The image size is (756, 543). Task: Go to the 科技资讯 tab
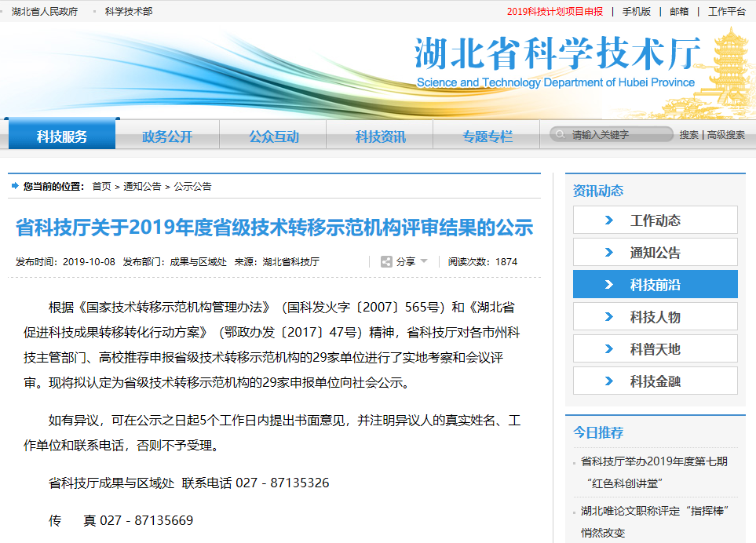[381, 136]
